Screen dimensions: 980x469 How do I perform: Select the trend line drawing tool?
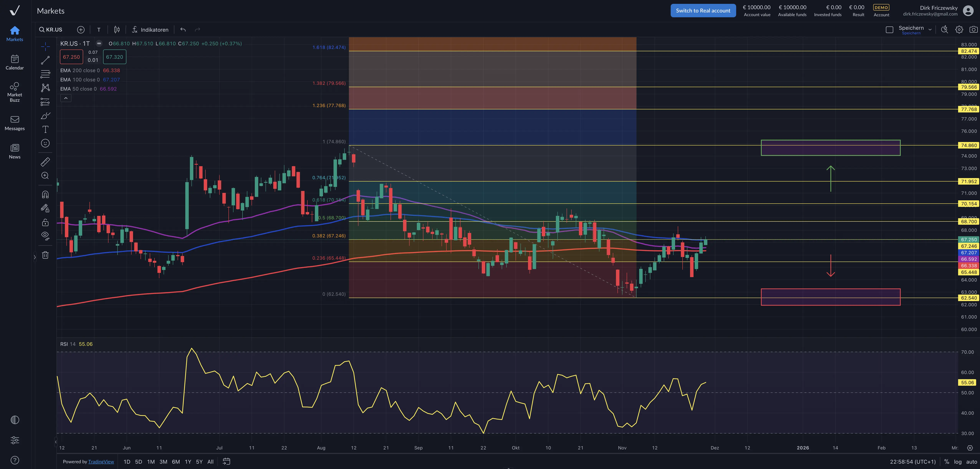[x=45, y=60]
